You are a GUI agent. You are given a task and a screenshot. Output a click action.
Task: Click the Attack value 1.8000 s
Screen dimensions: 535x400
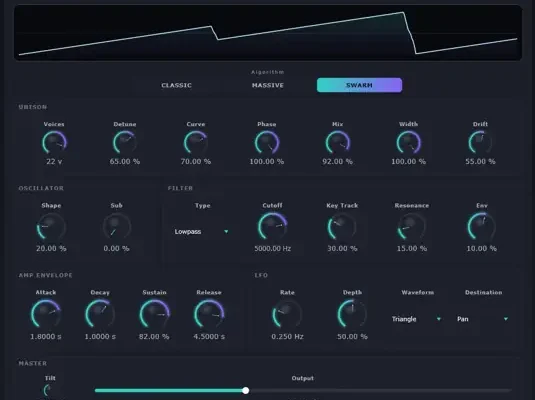(x=46, y=337)
